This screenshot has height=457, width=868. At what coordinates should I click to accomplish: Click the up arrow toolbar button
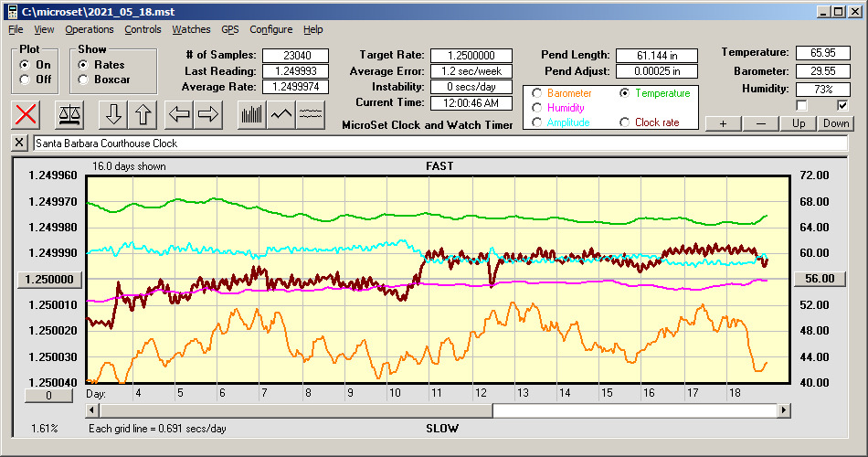tap(143, 114)
